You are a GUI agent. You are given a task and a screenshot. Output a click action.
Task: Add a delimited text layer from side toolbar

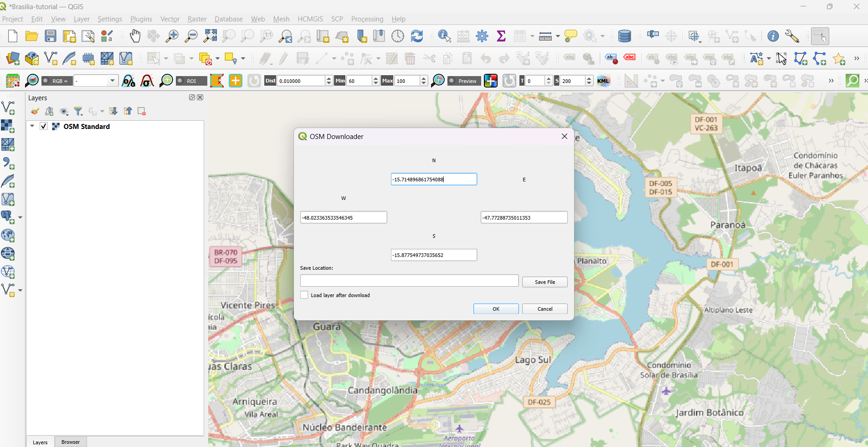8,163
